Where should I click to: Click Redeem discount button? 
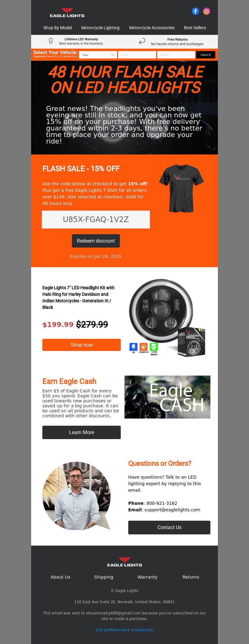click(96, 241)
